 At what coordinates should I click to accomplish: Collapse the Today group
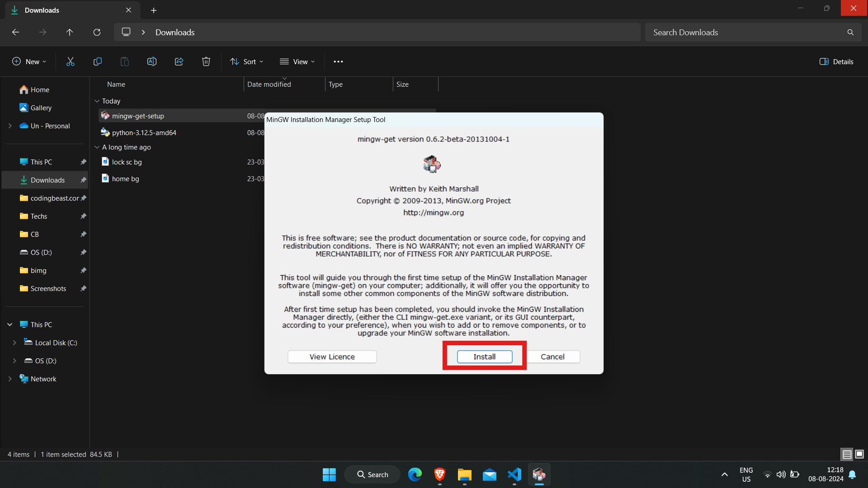pyautogui.click(x=97, y=101)
